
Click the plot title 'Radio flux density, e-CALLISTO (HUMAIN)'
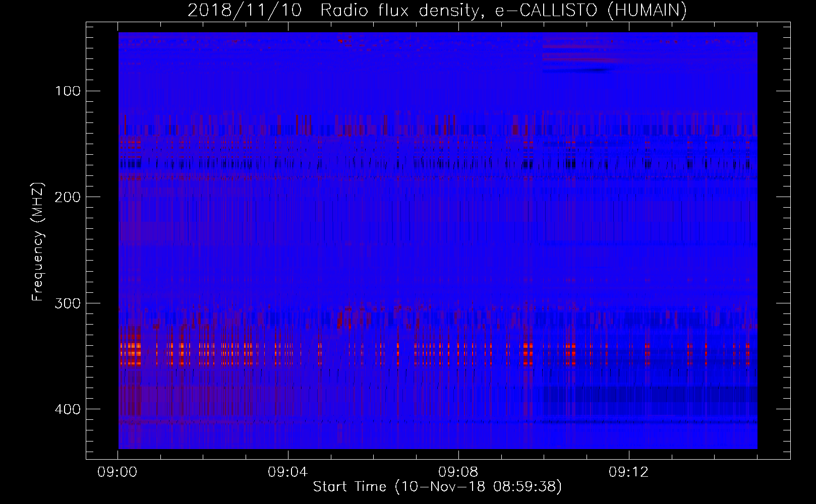click(x=503, y=11)
